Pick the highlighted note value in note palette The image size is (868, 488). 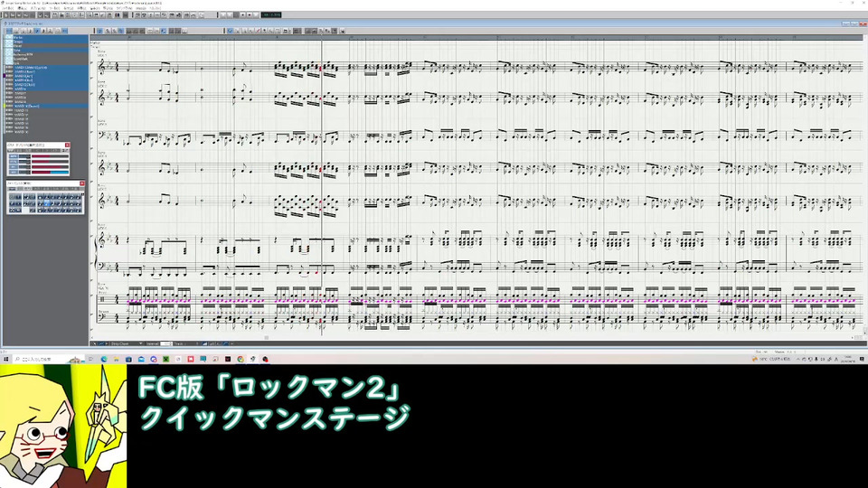click(x=47, y=203)
